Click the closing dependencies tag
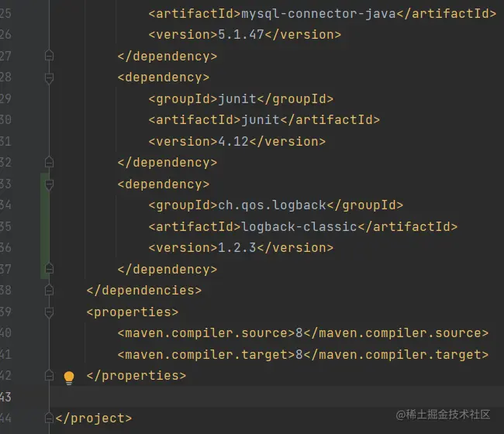 click(x=144, y=291)
